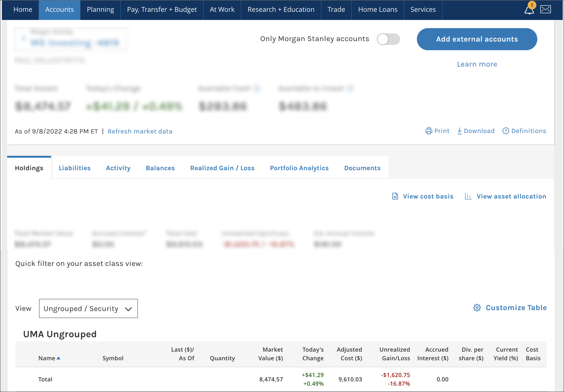Open the messages envelope icon

[545, 9]
